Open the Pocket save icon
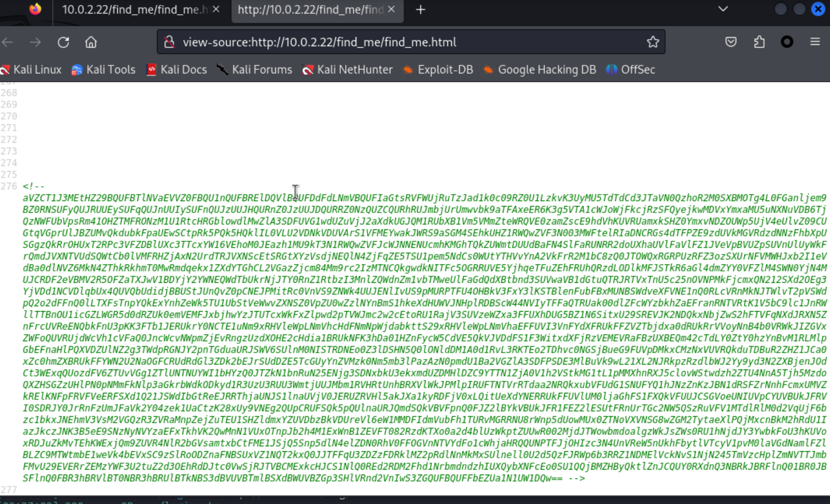This screenshot has height=504, width=830. [731, 42]
